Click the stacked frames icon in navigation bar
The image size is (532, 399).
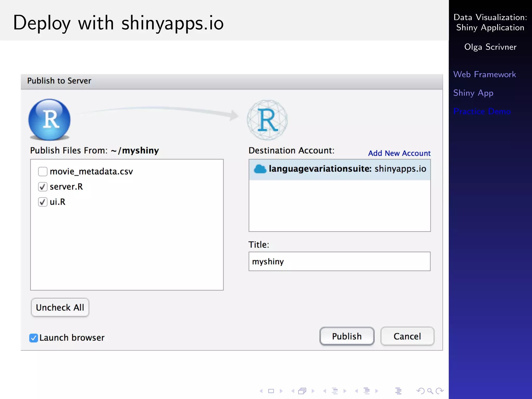(302, 391)
